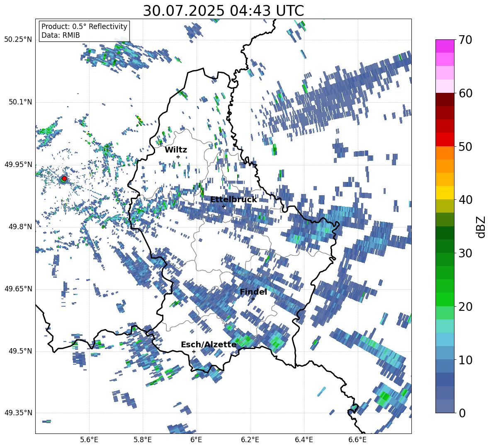Click the colorbar value 50
Image resolution: width=491 pixels, height=448 pixels.
click(x=466, y=146)
